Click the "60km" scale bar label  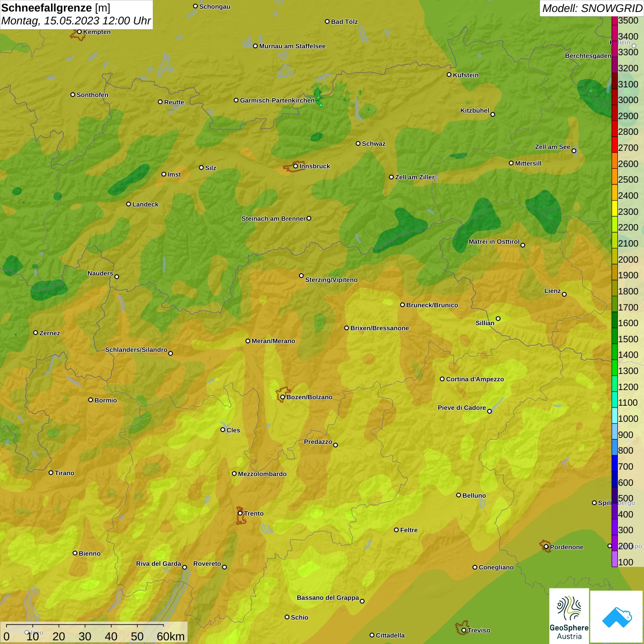(x=171, y=636)
